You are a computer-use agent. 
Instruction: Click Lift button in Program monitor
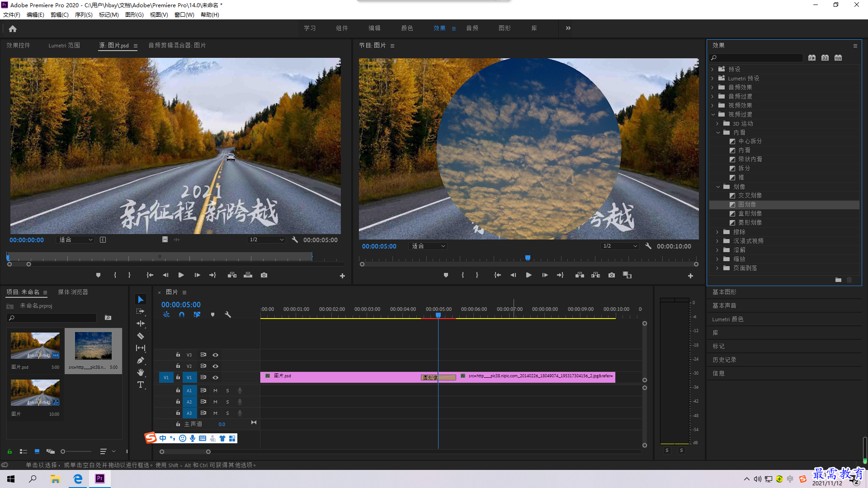pyautogui.click(x=580, y=275)
